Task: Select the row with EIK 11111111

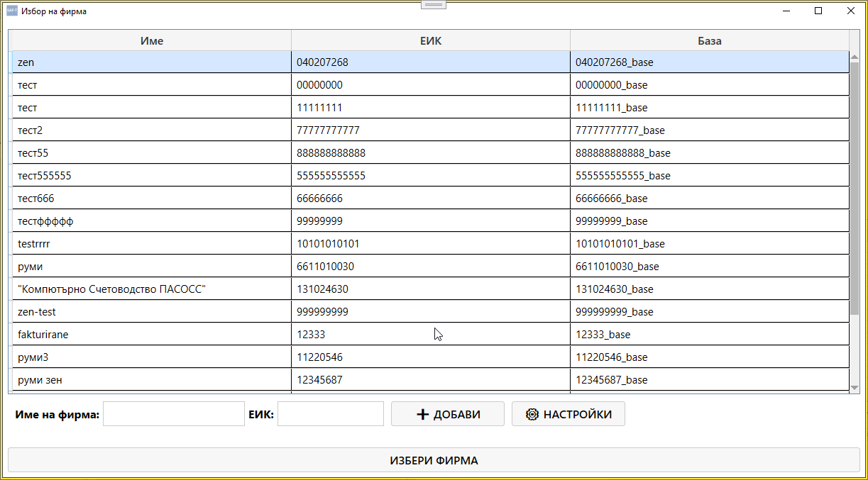Action: point(430,108)
